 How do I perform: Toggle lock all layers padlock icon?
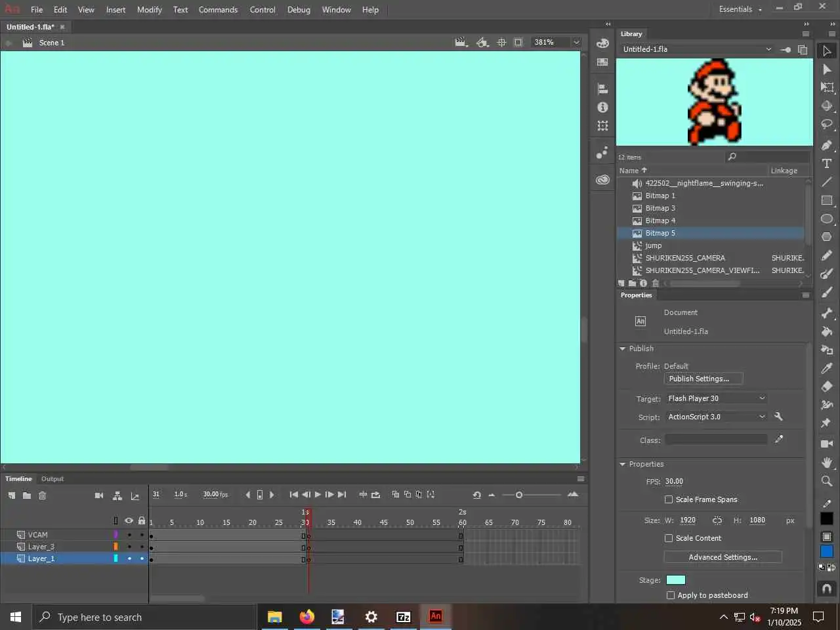coord(142,520)
